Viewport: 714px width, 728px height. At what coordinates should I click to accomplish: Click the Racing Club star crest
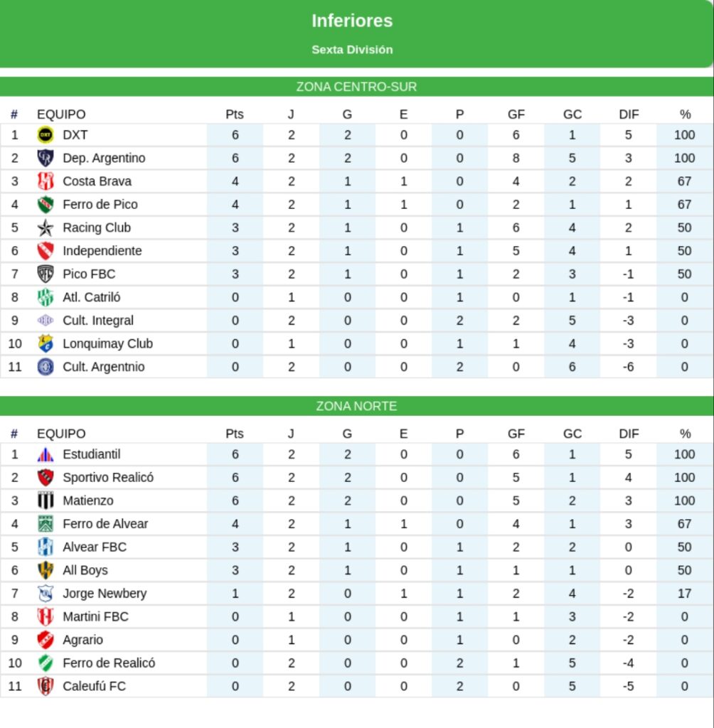(x=46, y=227)
